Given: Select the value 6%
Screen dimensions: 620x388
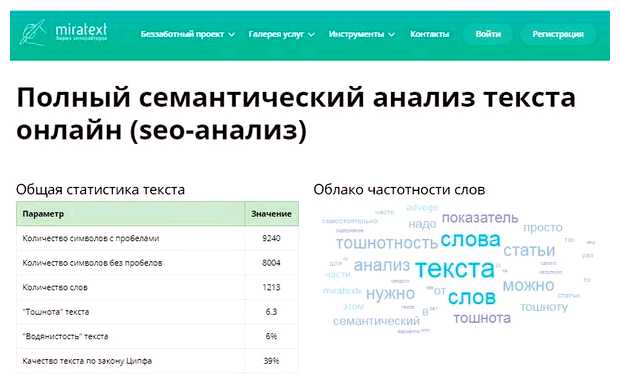Looking at the screenshot, I should (x=271, y=337).
